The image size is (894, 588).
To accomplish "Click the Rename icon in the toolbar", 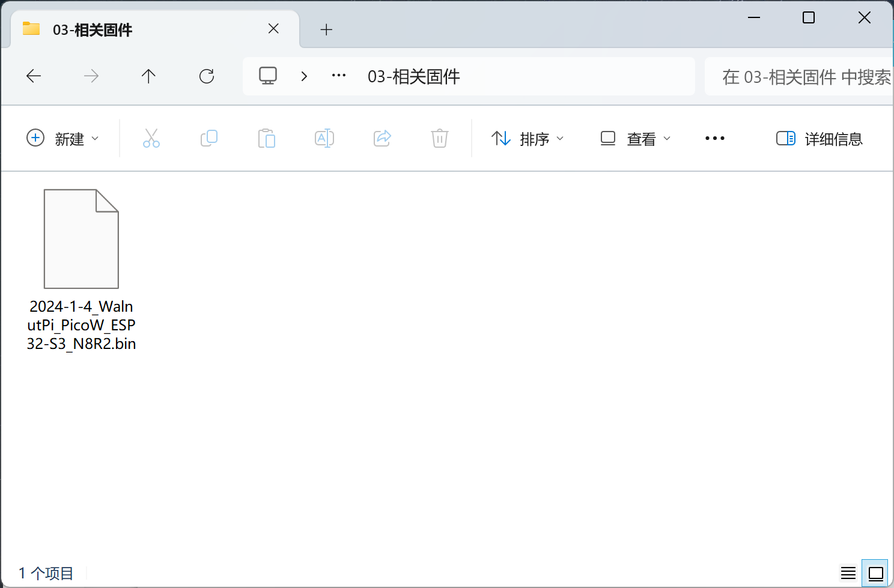I will click(324, 138).
